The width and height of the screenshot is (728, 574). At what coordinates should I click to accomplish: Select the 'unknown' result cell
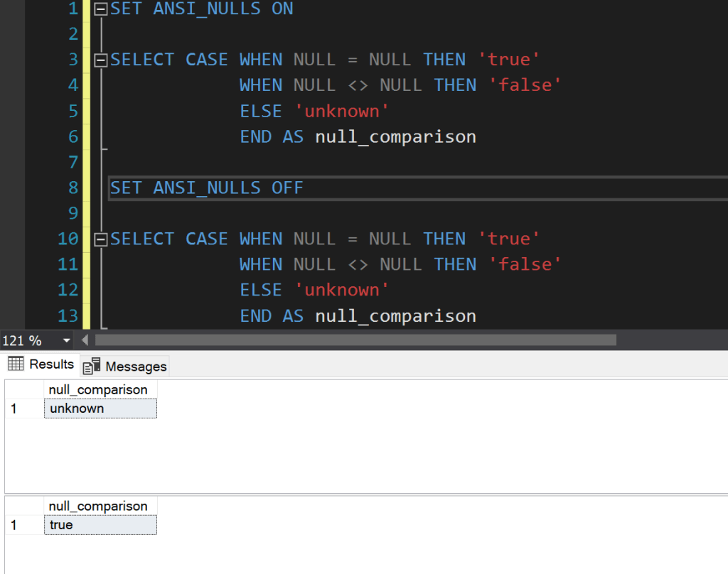pyautogui.click(x=100, y=408)
